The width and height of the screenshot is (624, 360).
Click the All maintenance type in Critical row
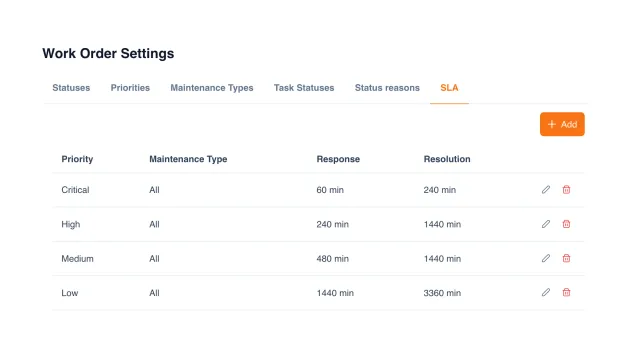[x=154, y=190]
